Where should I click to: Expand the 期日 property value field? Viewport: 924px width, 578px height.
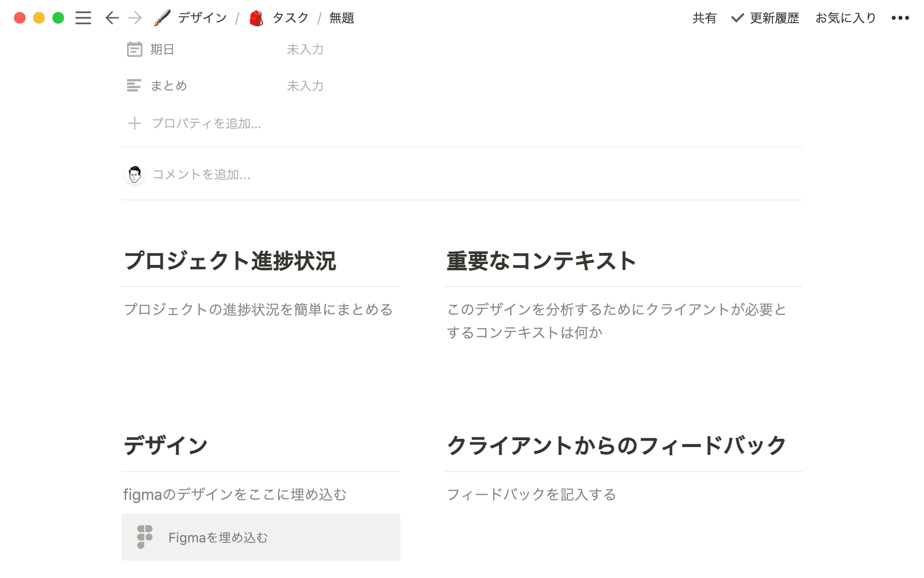point(305,49)
